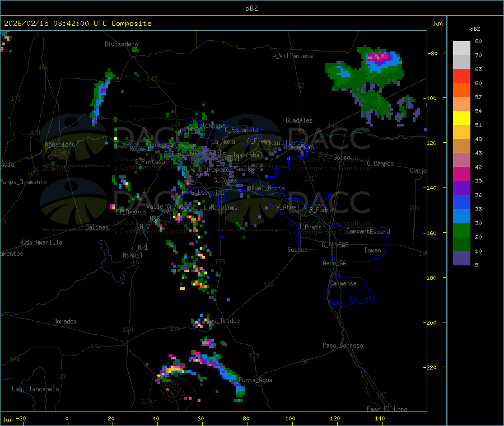Select the Atuel_Norte label
The image size is (504, 426).
pos(265,188)
